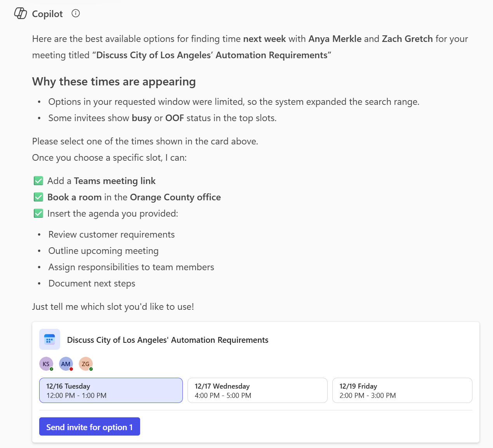Screen dimensions: 493x448
Task: Click the Anya Merkle name mention
Action: (335, 39)
